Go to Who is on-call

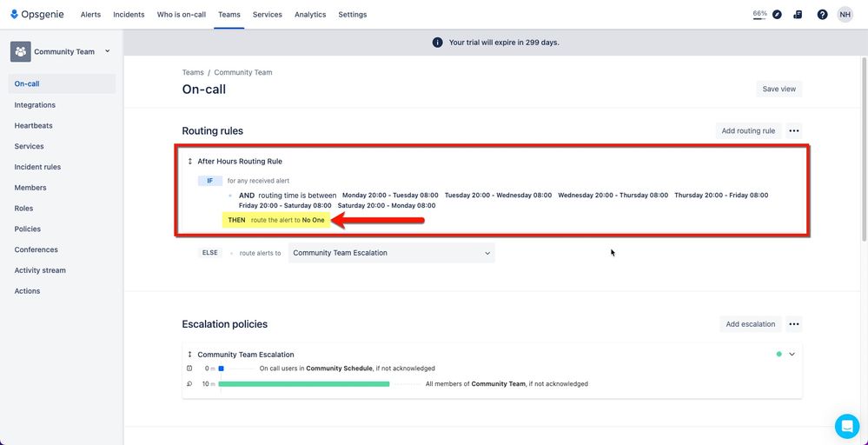click(181, 15)
